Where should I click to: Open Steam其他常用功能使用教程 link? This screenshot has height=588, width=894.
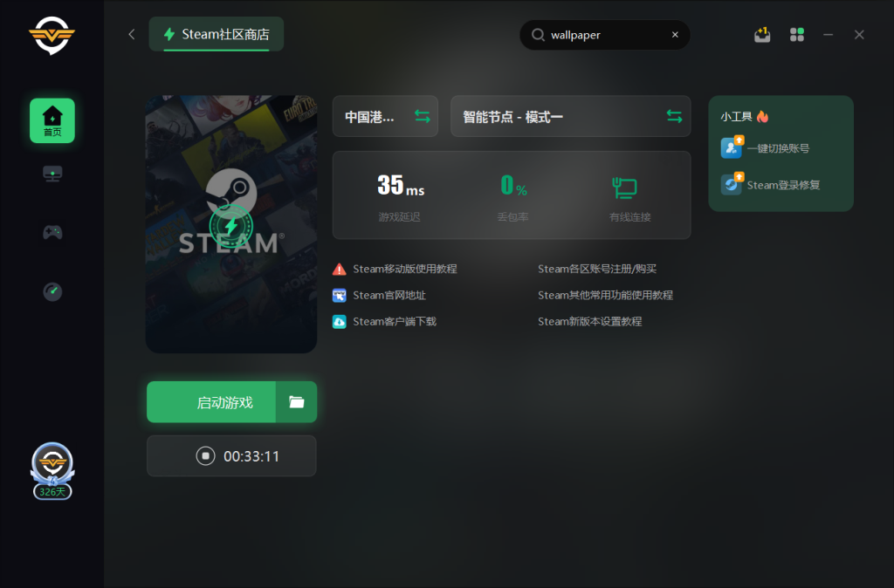coord(606,295)
